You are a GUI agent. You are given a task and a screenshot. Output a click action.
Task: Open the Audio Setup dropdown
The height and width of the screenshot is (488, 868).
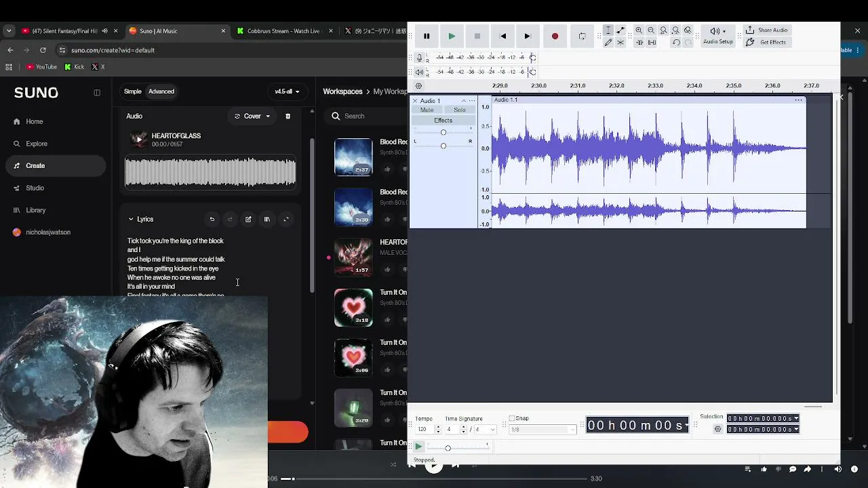[718, 35]
